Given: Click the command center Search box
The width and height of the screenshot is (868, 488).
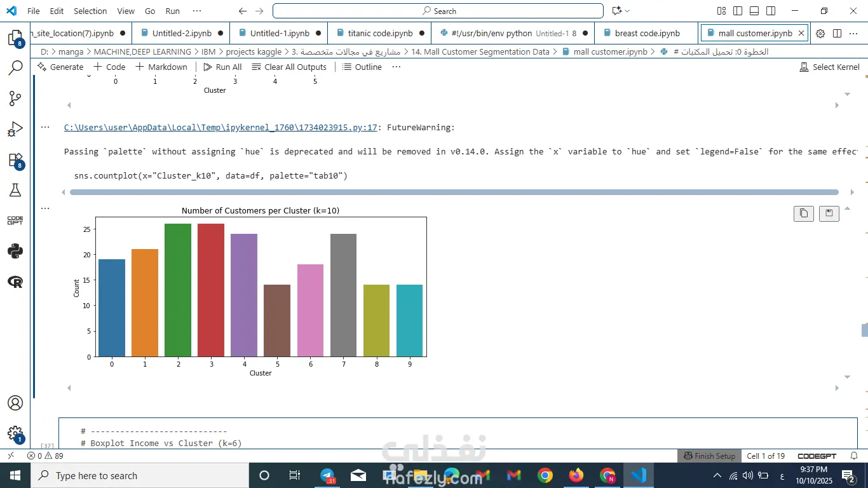Looking at the screenshot, I should 438,11.
